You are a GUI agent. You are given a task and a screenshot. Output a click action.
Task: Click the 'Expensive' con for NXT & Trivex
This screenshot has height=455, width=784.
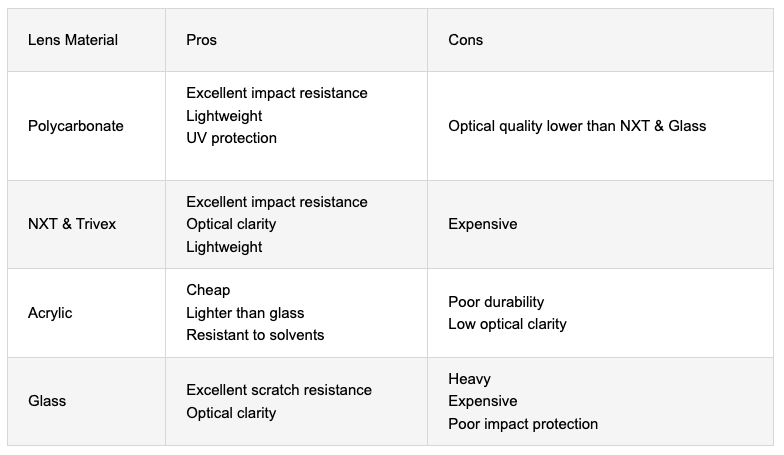[x=482, y=224]
